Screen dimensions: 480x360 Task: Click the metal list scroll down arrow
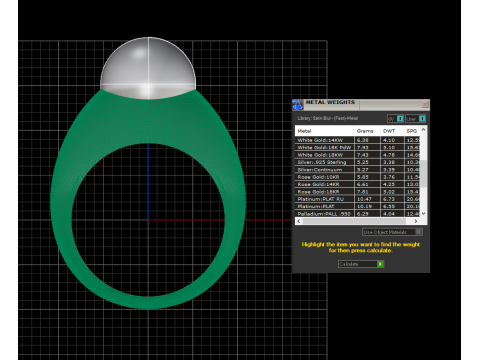(x=424, y=214)
